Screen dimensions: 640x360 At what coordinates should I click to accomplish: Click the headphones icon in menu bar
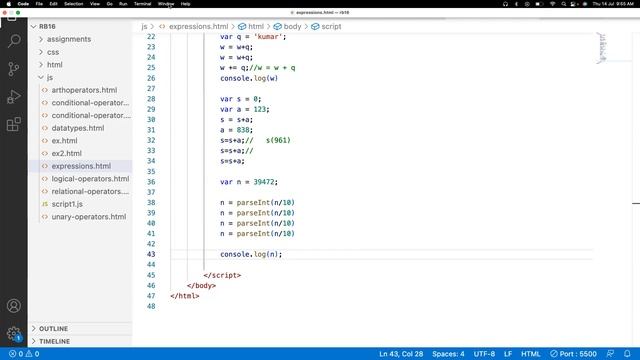[x=505, y=4]
